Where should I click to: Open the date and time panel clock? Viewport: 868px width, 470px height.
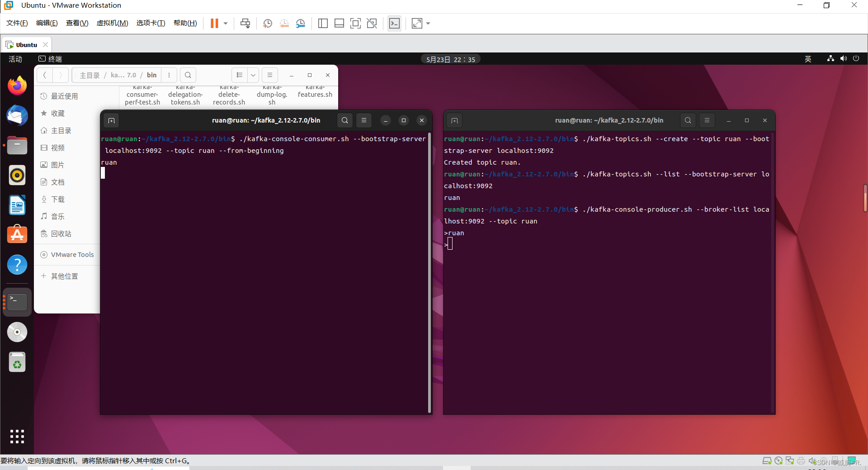point(450,59)
